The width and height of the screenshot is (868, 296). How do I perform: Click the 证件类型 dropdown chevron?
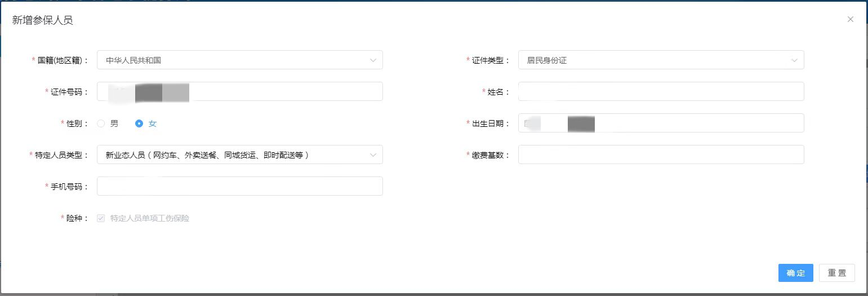(x=794, y=60)
